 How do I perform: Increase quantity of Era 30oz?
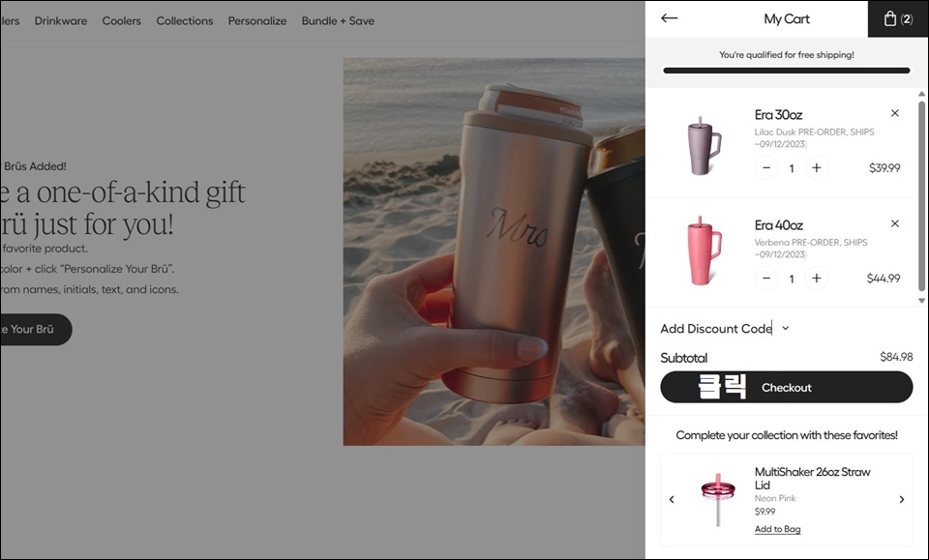point(817,168)
